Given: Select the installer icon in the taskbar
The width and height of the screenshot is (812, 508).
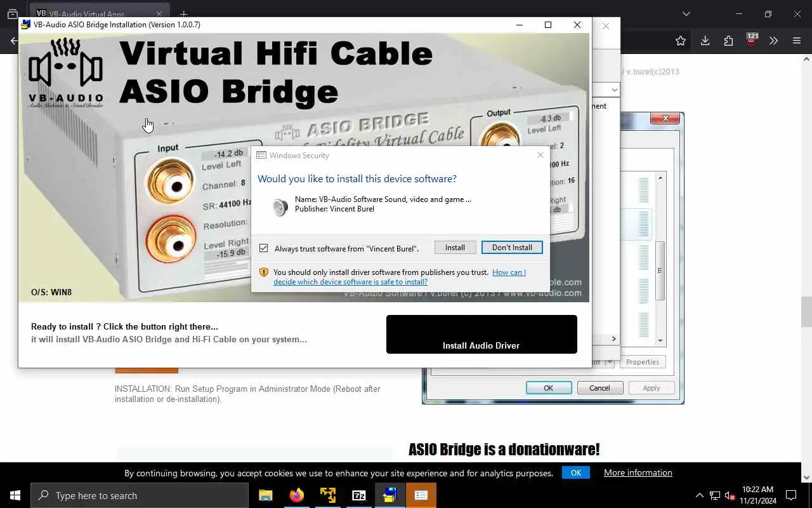Looking at the screenshot, I should pos(390,495).
